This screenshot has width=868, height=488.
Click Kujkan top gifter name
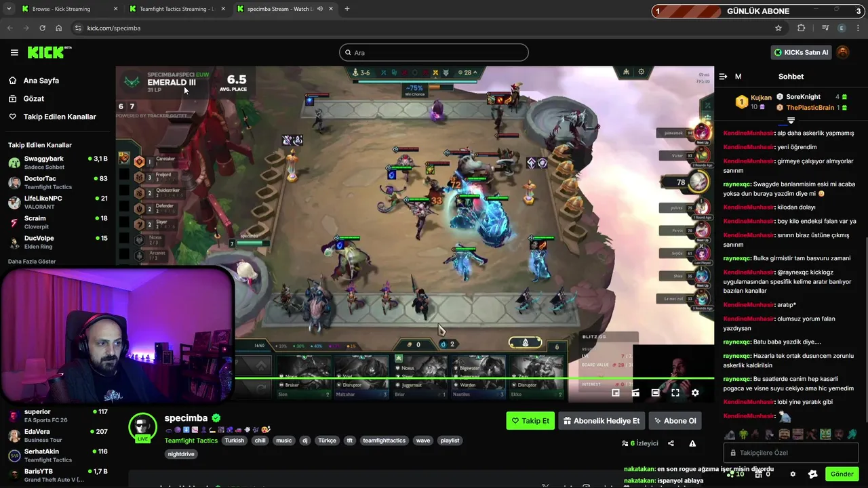761,98
